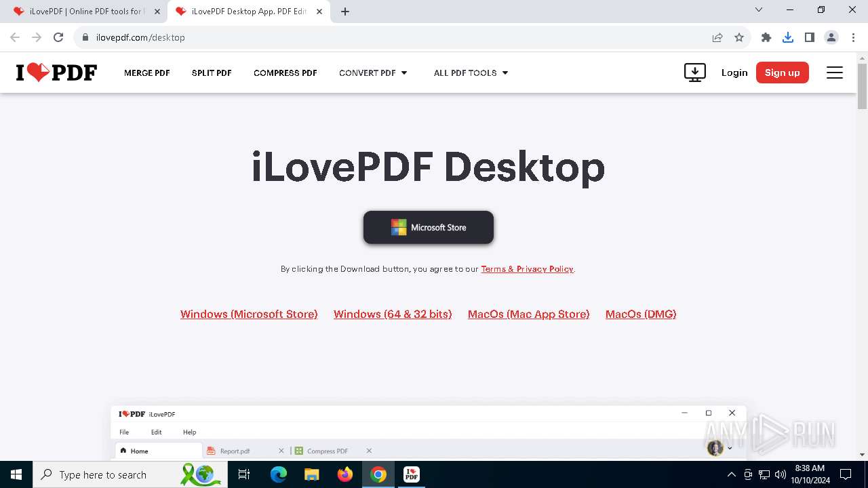868x488 pixels.
Task: Click the MacOs (Mac App Store) link
Action: (529, 314)
